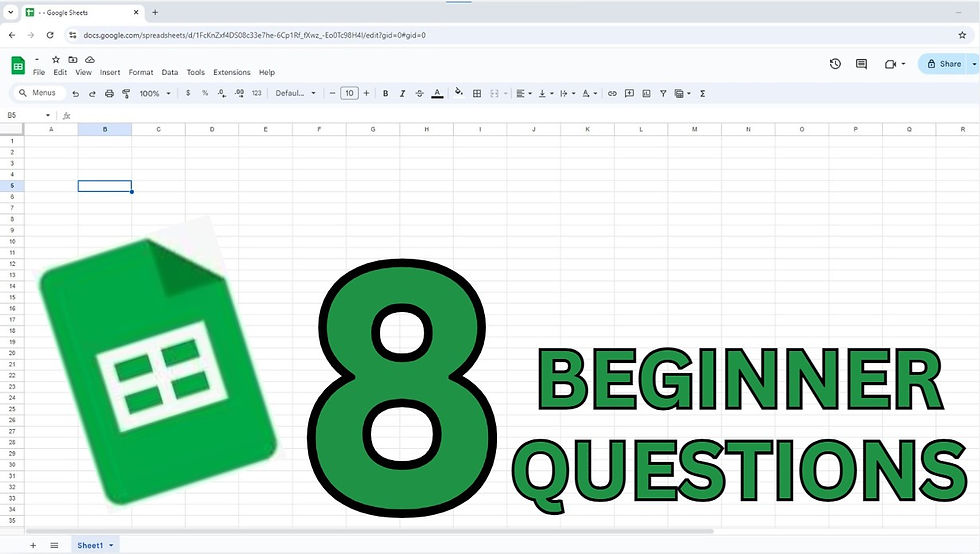This screenshot has width=980, height=554.
Task: Decrease font size with minus
Action: [332, 93]
